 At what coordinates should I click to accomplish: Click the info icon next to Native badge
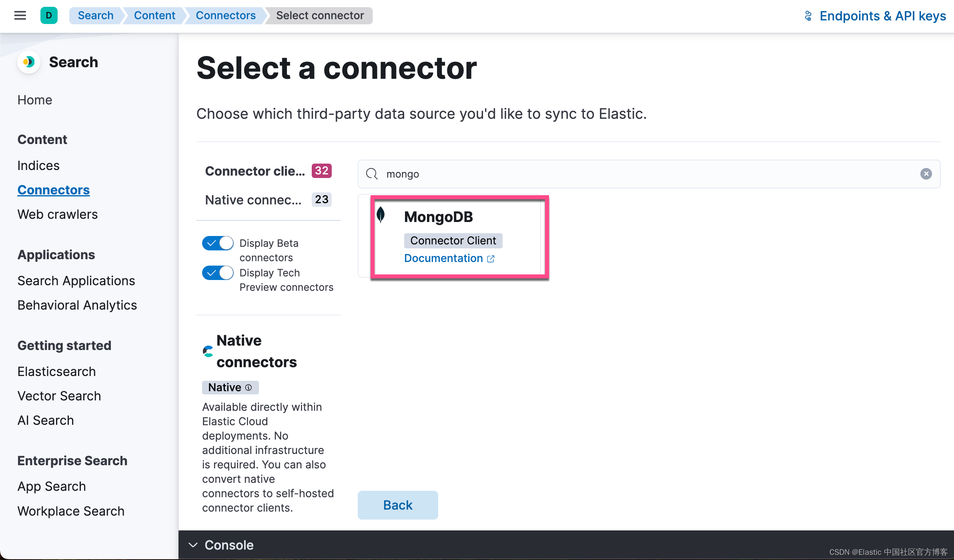click(249, 387)
